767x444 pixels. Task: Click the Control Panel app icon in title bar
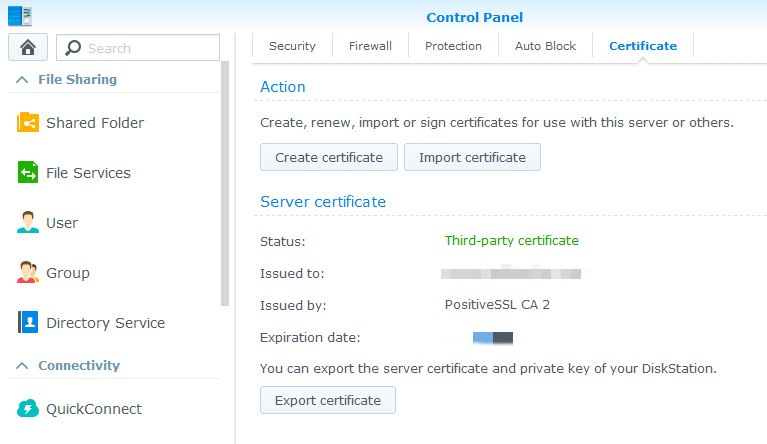point(20,15)
